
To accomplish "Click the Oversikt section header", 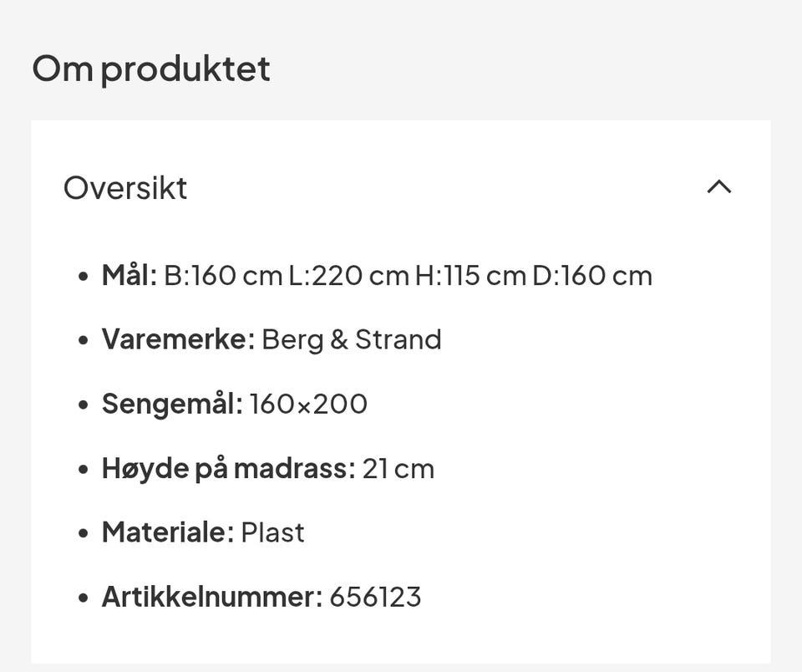I will point(125,188).
